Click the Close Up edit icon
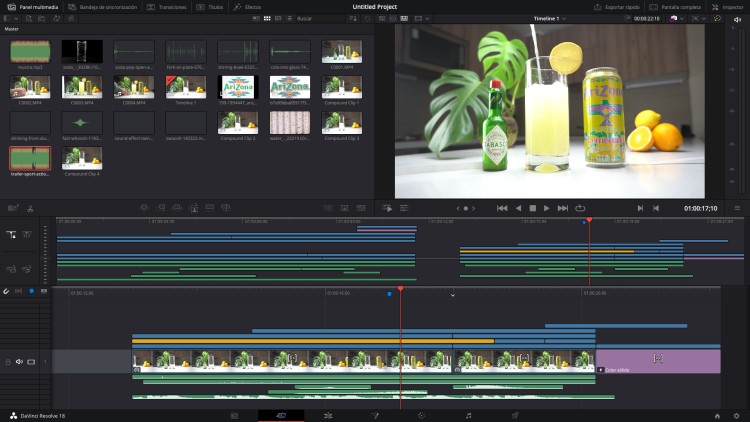This screenshot has width=750, height=422. pos(193,208)
